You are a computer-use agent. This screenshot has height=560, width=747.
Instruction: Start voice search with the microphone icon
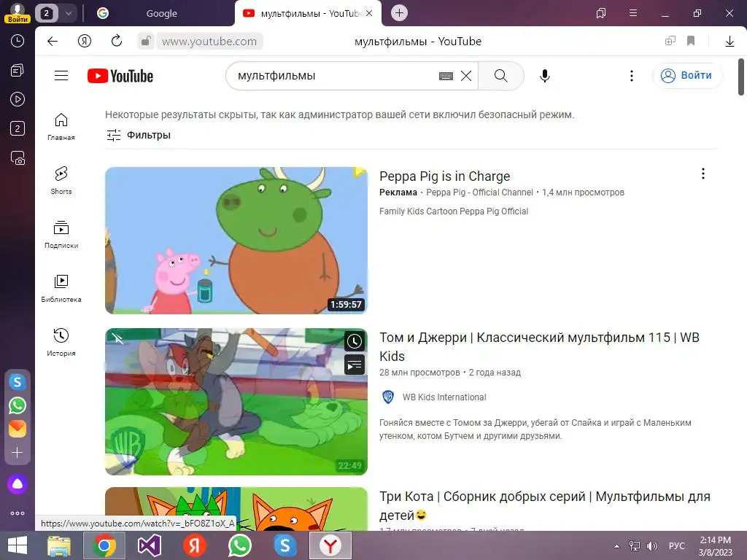pyautogui.click(x=544, y=76)
